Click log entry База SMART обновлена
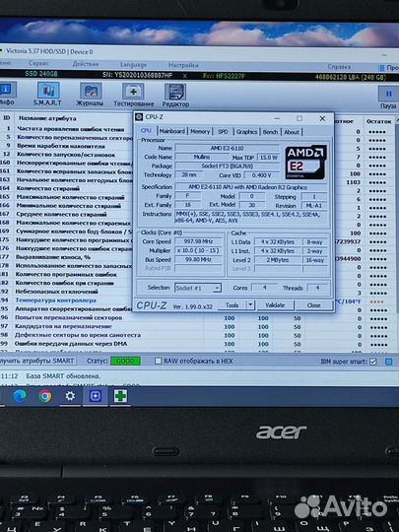Screen dimensions: 399x532 (x=63, y=376)
